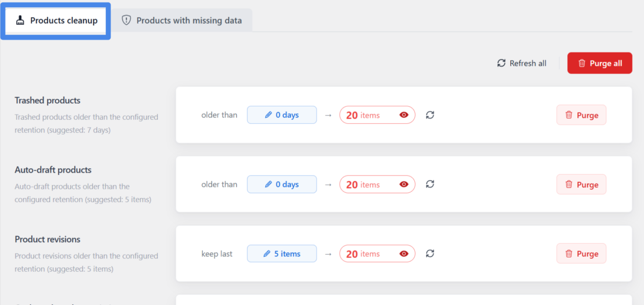This screenshot has height=305, width=644.
Task: Preview product revisions items with eye icon
Action: click(x=404, y=254)
